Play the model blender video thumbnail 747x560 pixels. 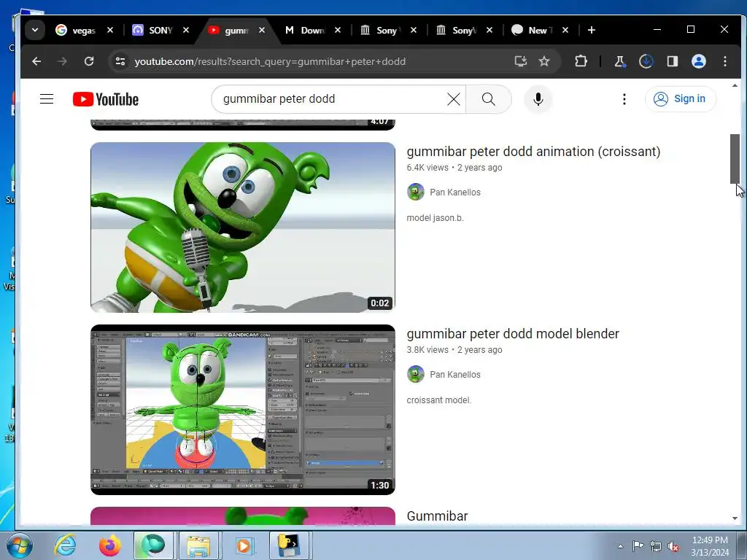pos(242,410)
